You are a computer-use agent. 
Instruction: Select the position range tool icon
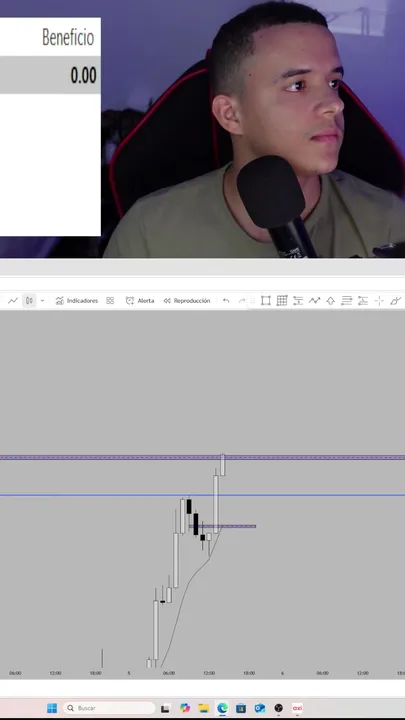(x=298, y=301)
